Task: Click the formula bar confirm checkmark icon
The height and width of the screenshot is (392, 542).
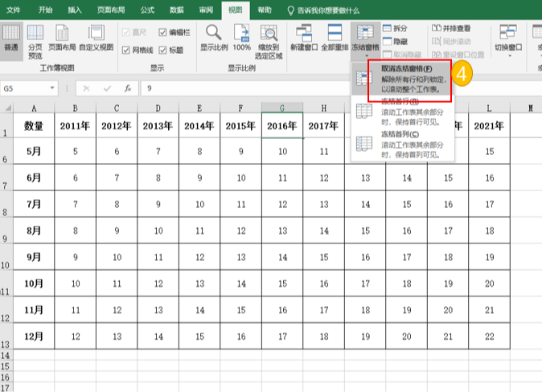Action: pos(107,88)
